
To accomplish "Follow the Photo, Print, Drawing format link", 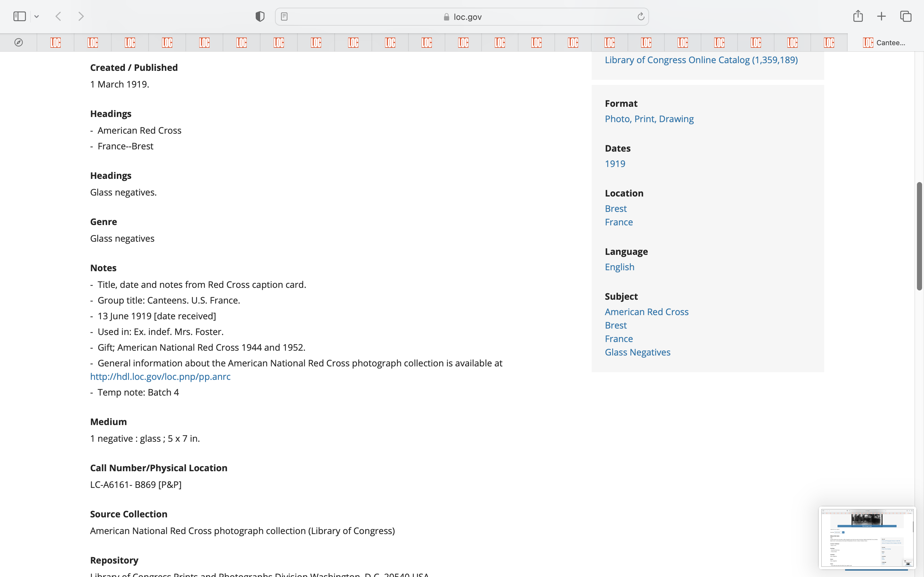I will [649, 119].
